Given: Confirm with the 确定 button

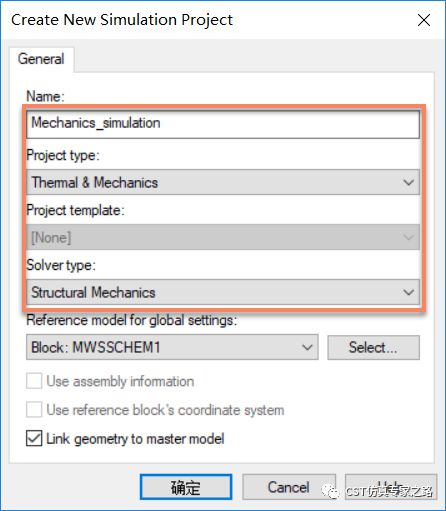Looking at the screenshot, I should pyautogui.click(x=186, y=487).
